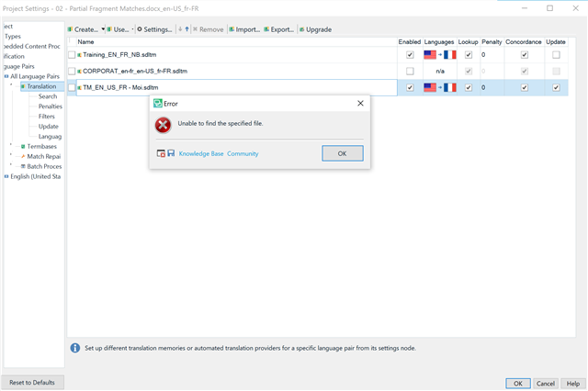This screenshot has width=588, height=391.
Task: Click the blue info icon at bottom
Action: tap(75, 348)
